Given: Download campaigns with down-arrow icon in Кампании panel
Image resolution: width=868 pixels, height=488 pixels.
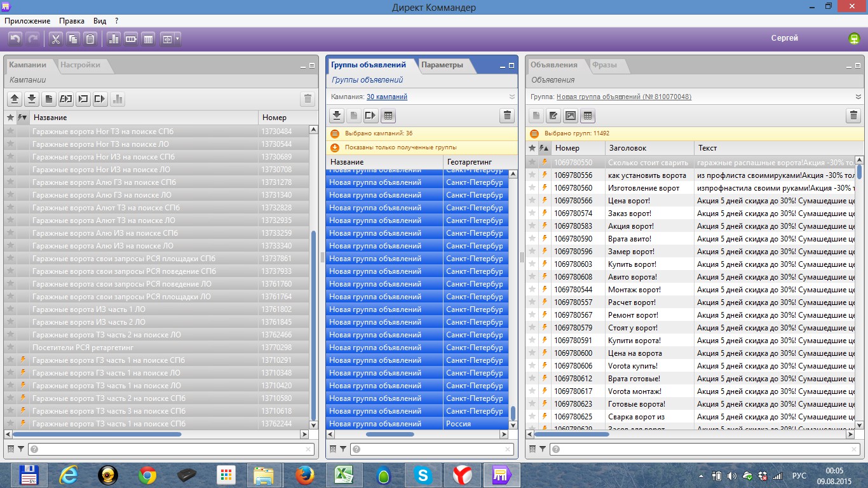Looking at the screenshot, I should (32, 99).
